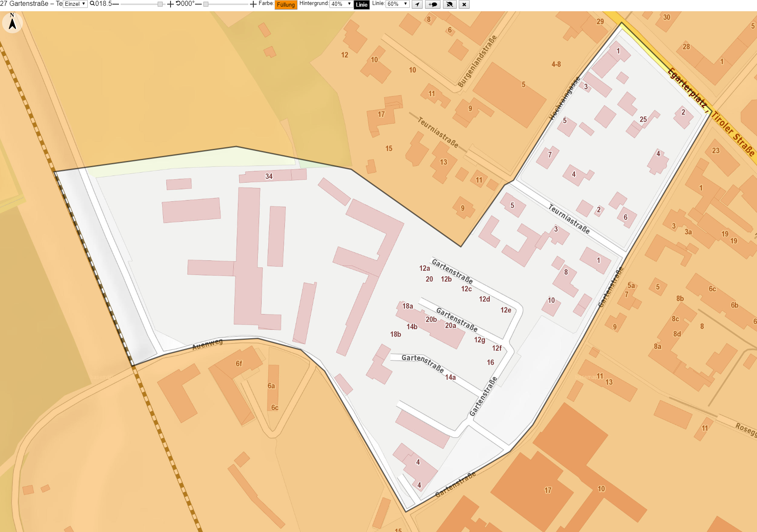This screenshot has height=532, width=757.
Task: Click the zoom slider handle
Action: (160, 4)
